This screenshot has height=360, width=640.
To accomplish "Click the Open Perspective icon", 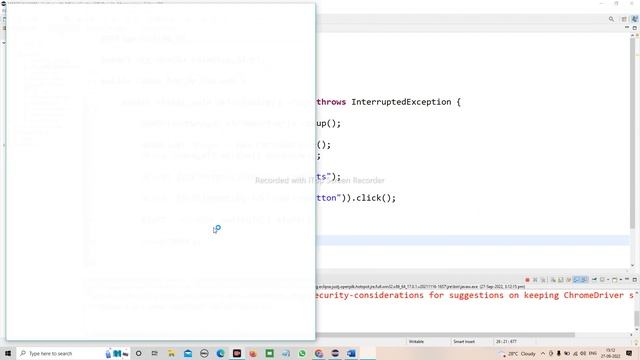I will point(624,19).
